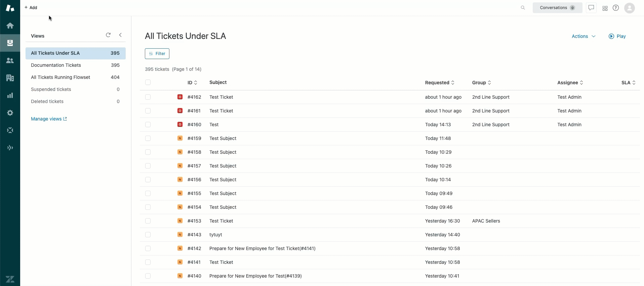Open the Filter button
The width and height of the screenshot is (644, 286).
click(157, 54)
